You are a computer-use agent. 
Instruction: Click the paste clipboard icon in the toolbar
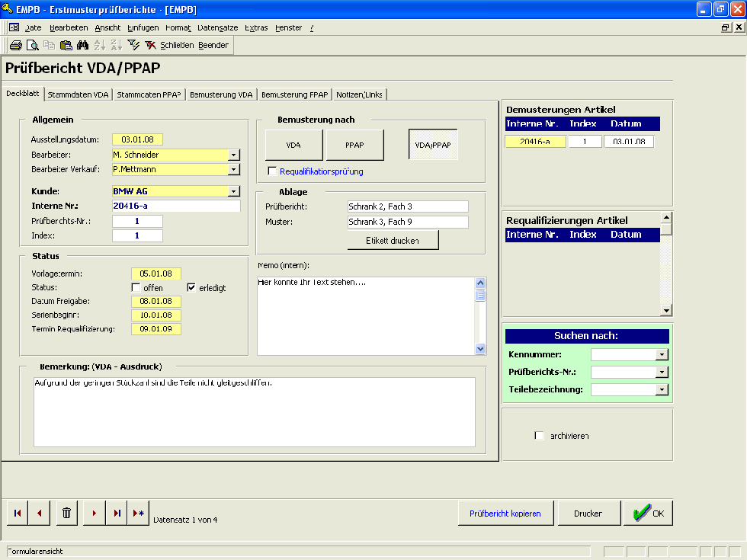pyautogui.click(x=66, y=45)
